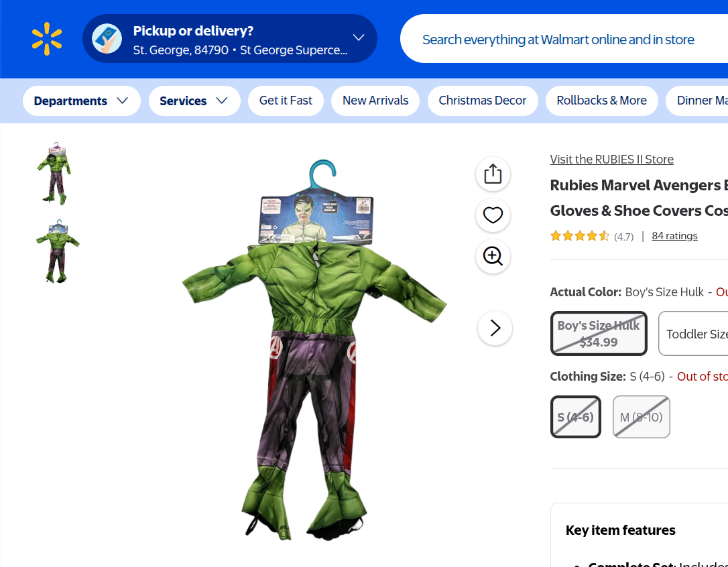Visit the RUBIES II Store link
Image resolution: width=728 pixels, height=567 pixels.
click(x=611, y=160)
